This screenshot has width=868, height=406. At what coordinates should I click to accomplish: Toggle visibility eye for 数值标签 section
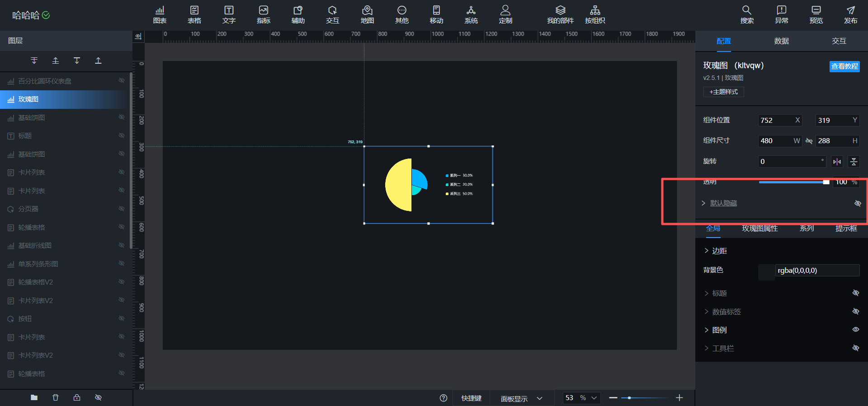[856, 312]
